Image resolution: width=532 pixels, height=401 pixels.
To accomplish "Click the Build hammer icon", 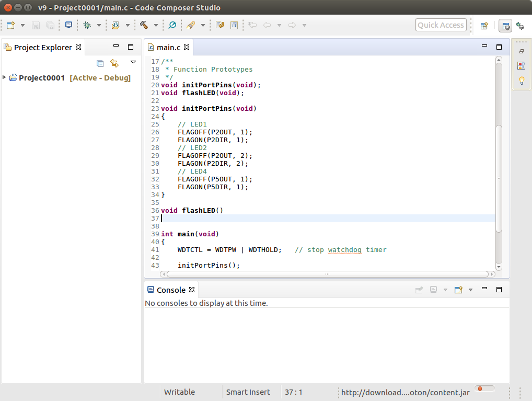I will pyautogui.click(x=144, y=25).
